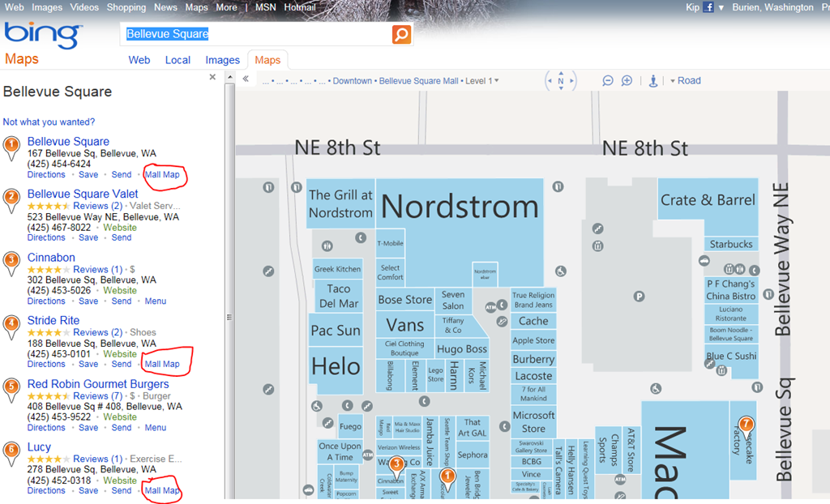Select Microsoft Store on the mall map
Viewport: 830px width, 504px height.
pyautogui.click(x=533, y=422)
